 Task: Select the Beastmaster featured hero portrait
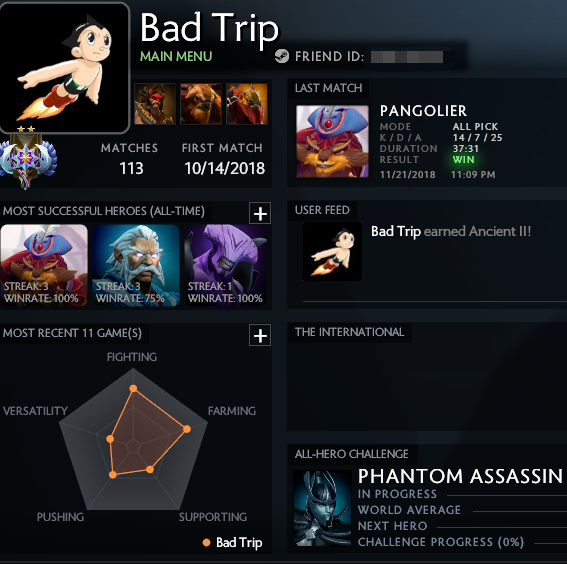[155, 104]
